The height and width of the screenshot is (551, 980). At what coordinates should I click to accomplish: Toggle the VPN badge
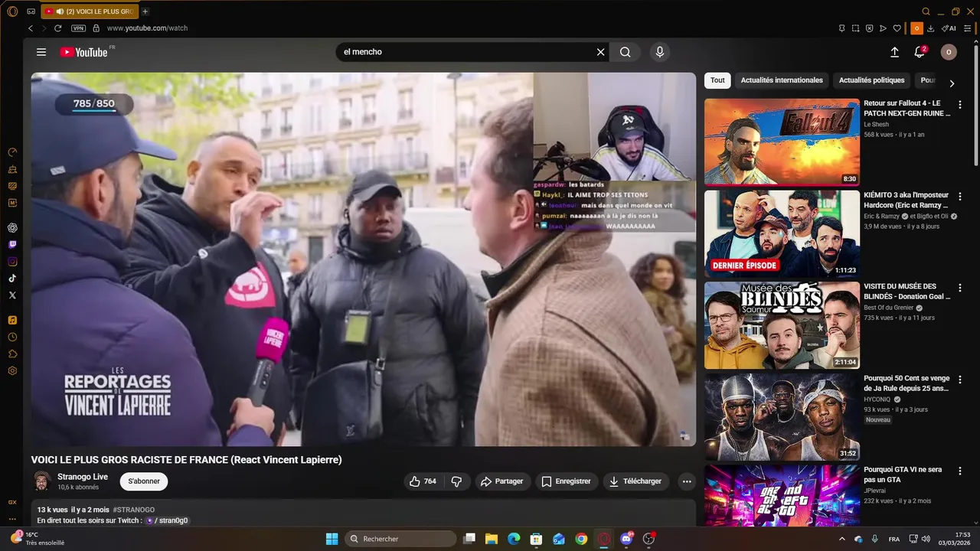point(78,28)
